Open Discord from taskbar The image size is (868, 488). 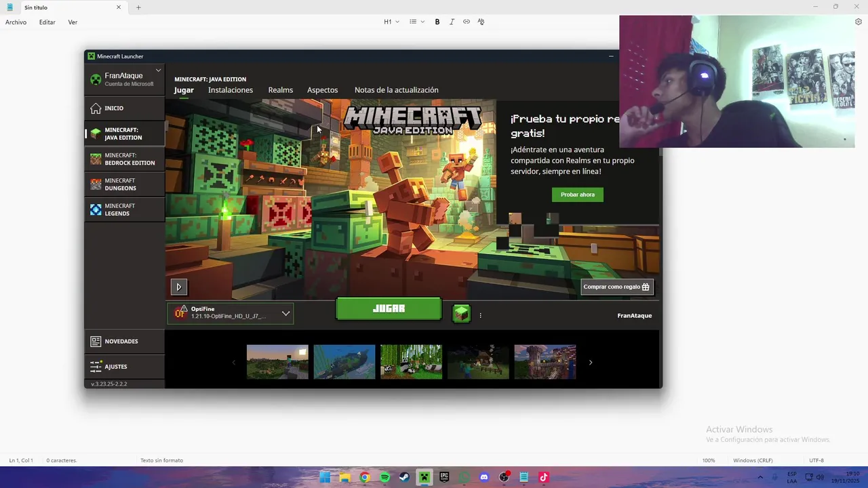coord(484,477)
